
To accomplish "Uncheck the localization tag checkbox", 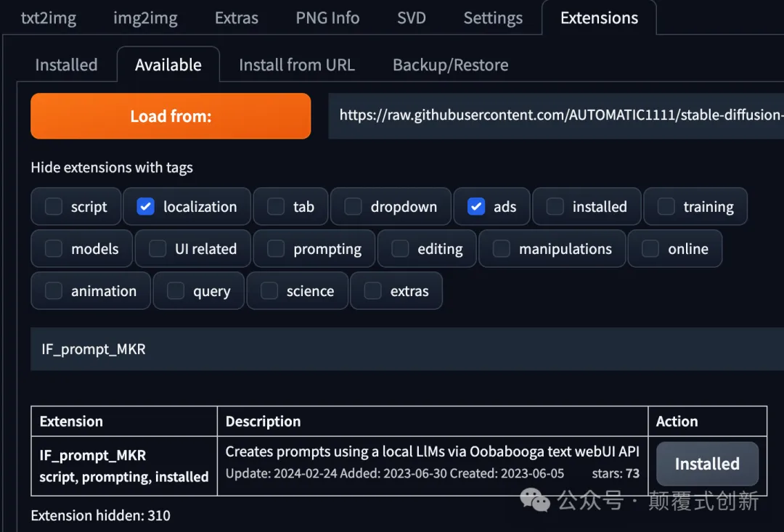I will 145,207.
